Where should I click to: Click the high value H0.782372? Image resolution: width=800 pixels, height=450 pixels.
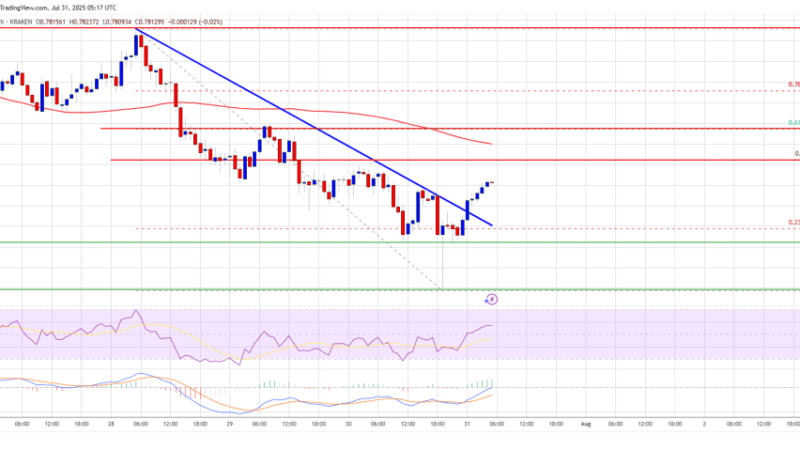(84, 22)
